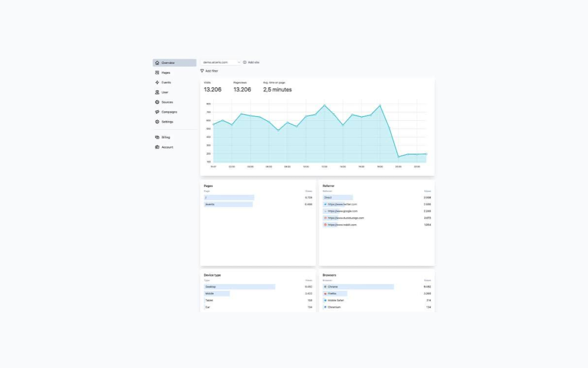Open the Billing menu item
588x368 pixels.
[x=175, y=137]
